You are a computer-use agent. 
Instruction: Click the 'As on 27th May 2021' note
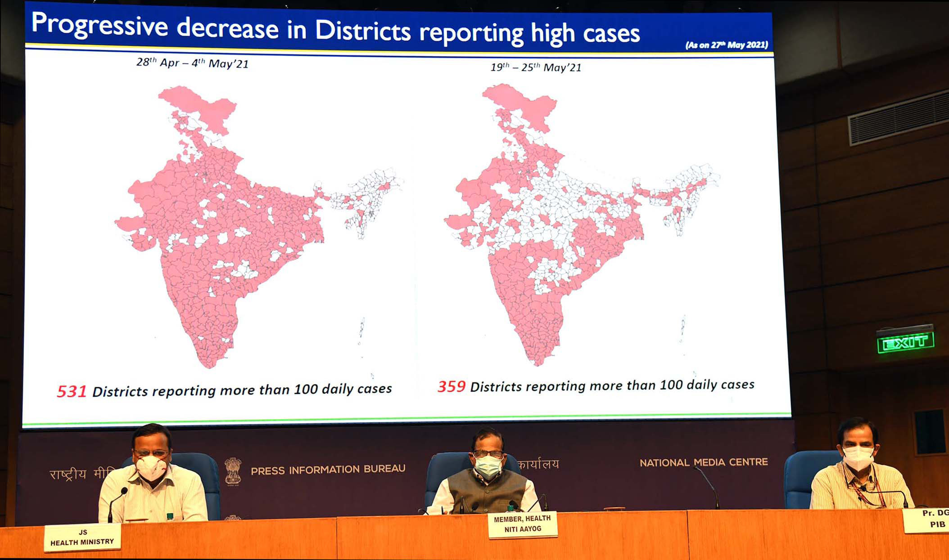726,45
